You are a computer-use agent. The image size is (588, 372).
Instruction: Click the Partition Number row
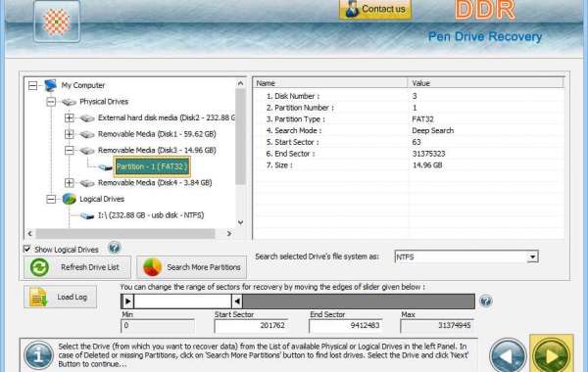pos(409,108)
